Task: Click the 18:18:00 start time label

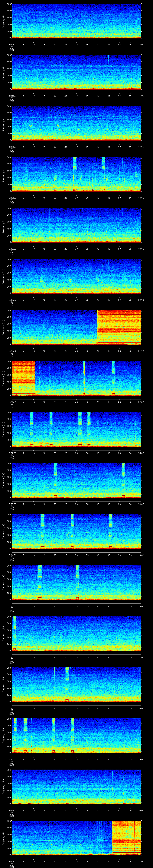Action: tap(12, 249)
